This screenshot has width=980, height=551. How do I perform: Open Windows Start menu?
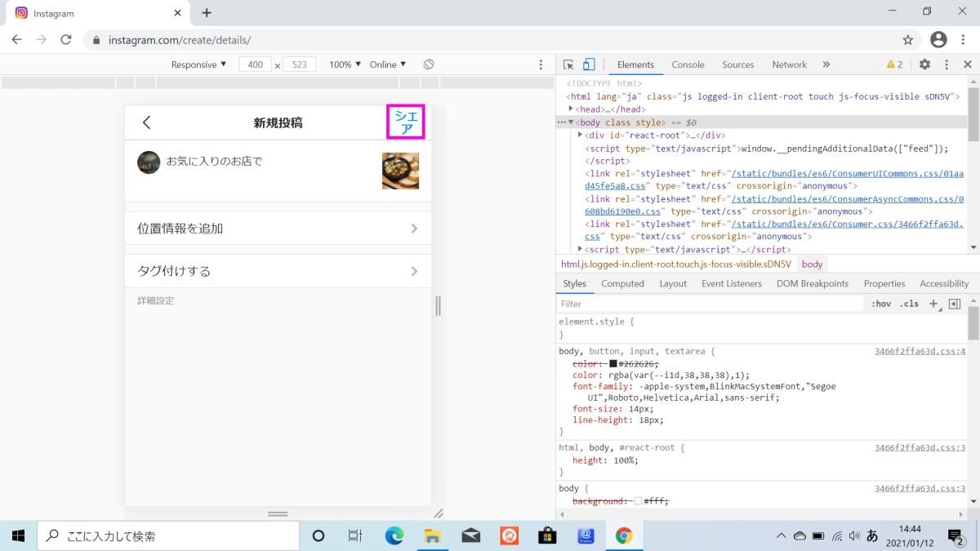coord(18,535)
